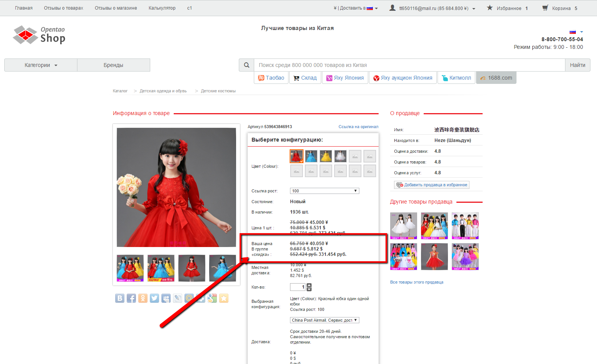597x364 pixels.
Task: Click the Найти search button
Action: point(577,65)
